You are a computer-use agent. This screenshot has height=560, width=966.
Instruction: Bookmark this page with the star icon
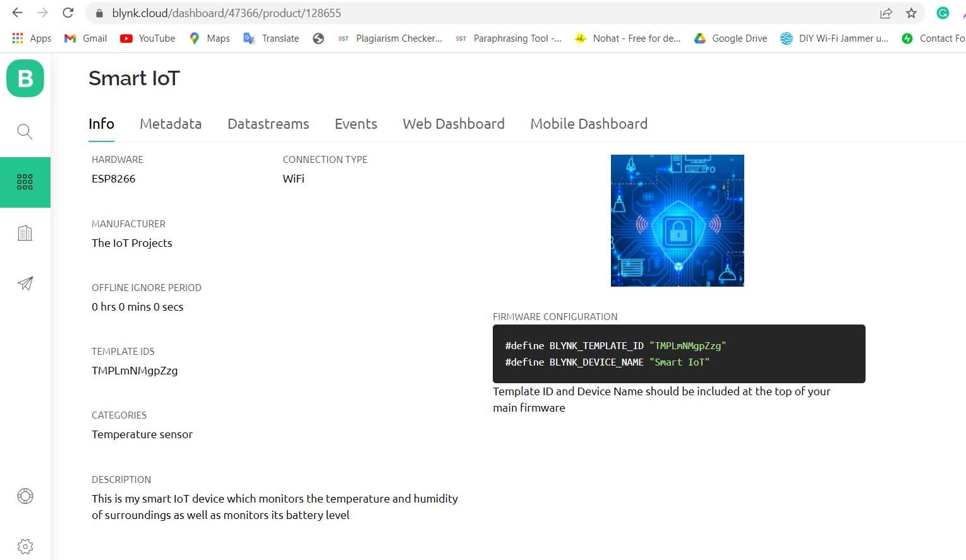click(911, 13)
